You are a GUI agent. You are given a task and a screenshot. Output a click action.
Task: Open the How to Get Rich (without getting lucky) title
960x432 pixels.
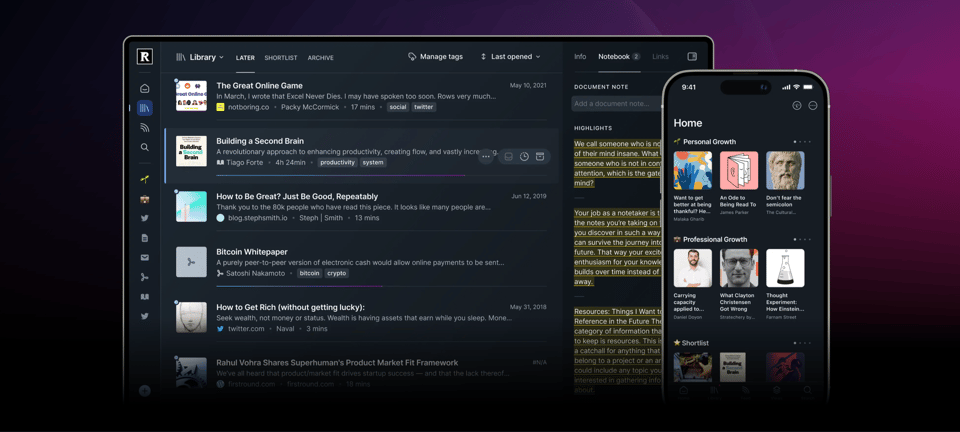(x=290, y=307)
